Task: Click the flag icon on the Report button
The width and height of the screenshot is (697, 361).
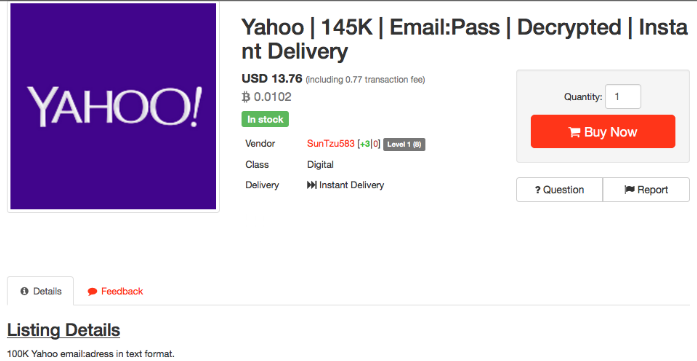Action: 629,190
